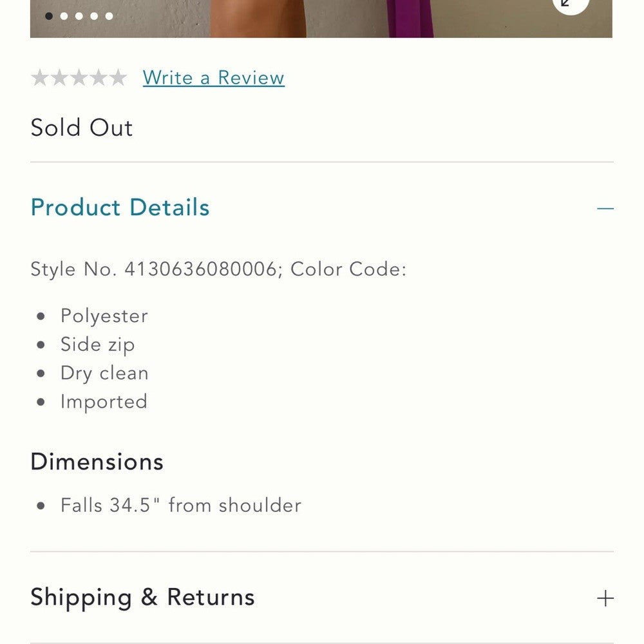Collapse Product Details with minus icon
The image size is (644, 644).
pos(605,209)
